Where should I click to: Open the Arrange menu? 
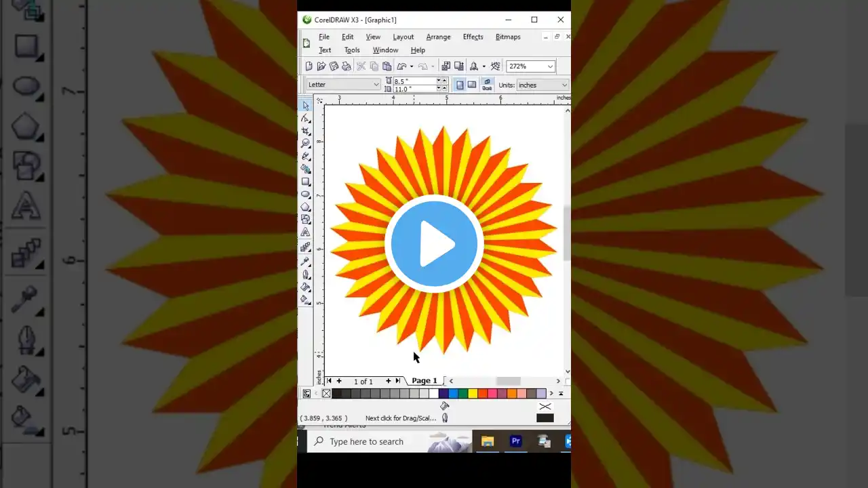tap(438, 37)
